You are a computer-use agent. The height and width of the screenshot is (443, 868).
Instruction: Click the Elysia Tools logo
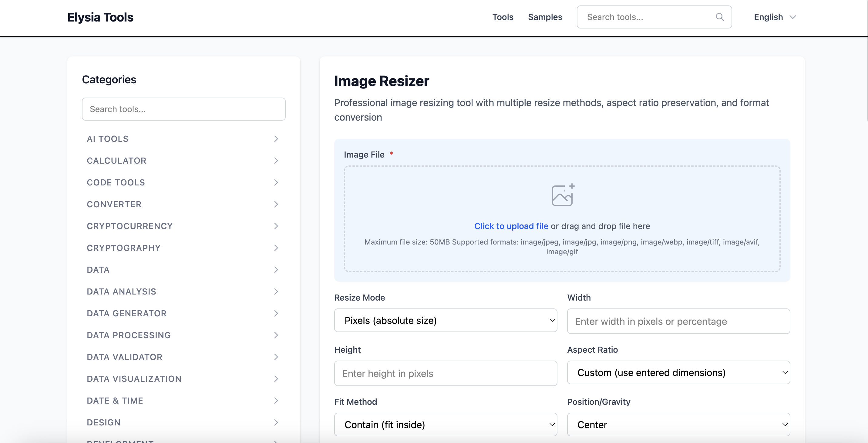pos(100,17)
